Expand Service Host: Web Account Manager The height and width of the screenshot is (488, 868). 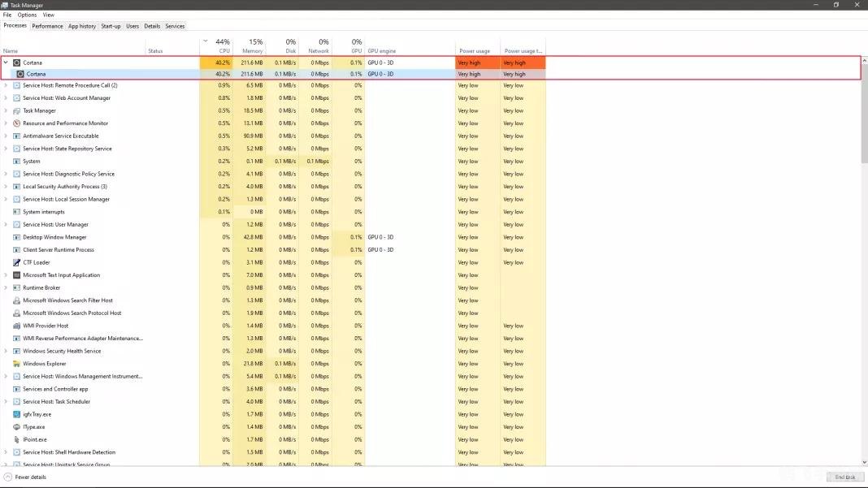point(6,98)
